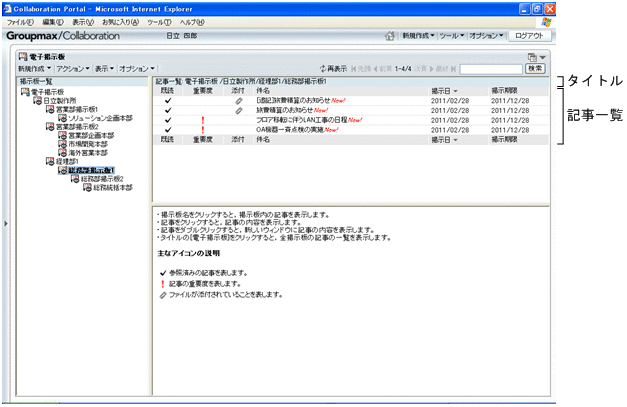Expand the header オプション dropdown
The image size is (627, 407).
tap(486, 36)
